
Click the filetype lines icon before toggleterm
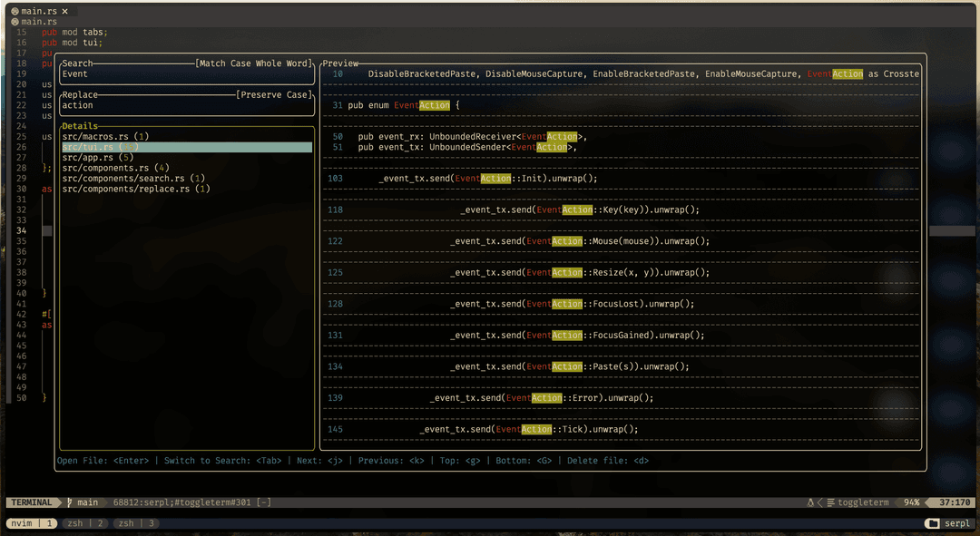[x=830, y=502]
